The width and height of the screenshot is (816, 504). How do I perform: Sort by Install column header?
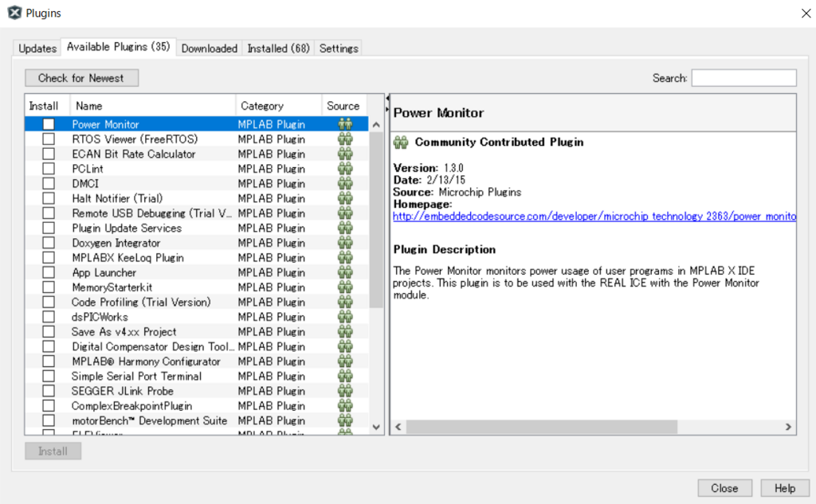pyautogui.click(x=47, y=106)
